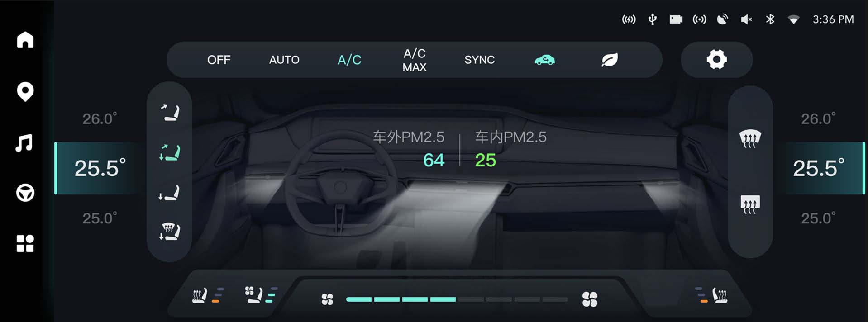The height and width of the screenshot is (322, 868).
Task: Select face and feet airflow mode
Action: 170,152
